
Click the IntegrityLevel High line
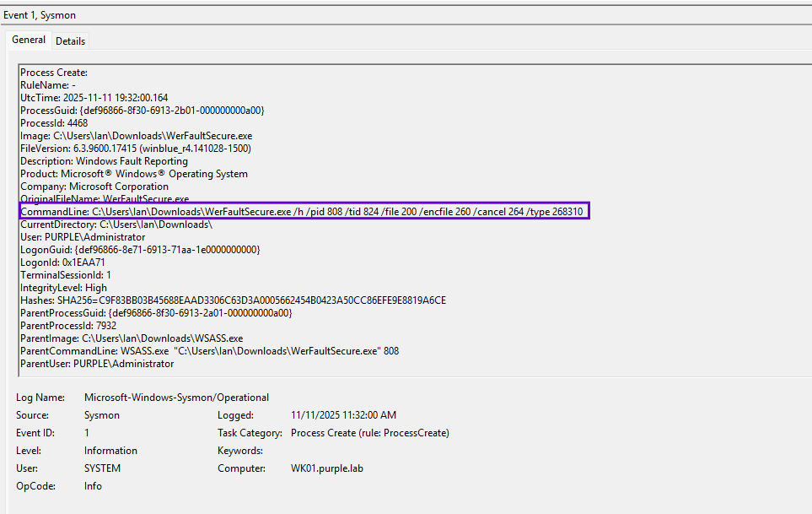pyautogui.click(x=63, y=288)
